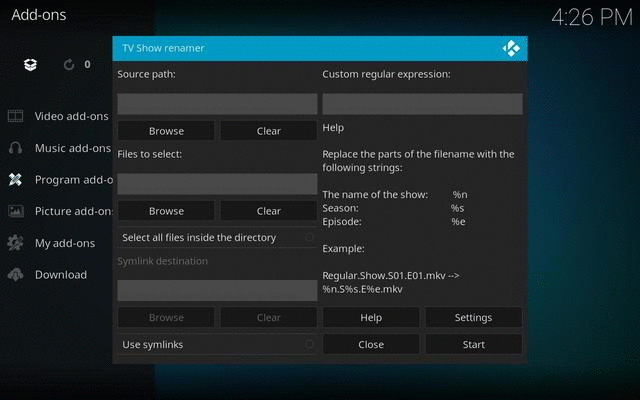Open the renamer Settings
This screenshot has width=640, height=400.
pos(473,318)
